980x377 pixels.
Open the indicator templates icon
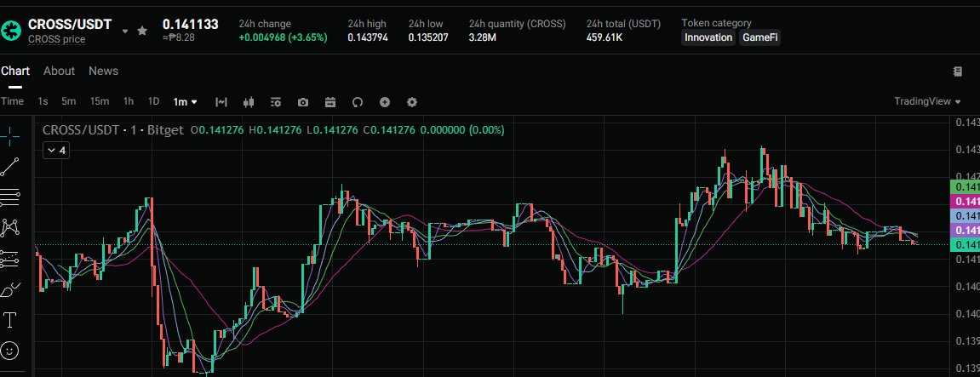(276, 102)
